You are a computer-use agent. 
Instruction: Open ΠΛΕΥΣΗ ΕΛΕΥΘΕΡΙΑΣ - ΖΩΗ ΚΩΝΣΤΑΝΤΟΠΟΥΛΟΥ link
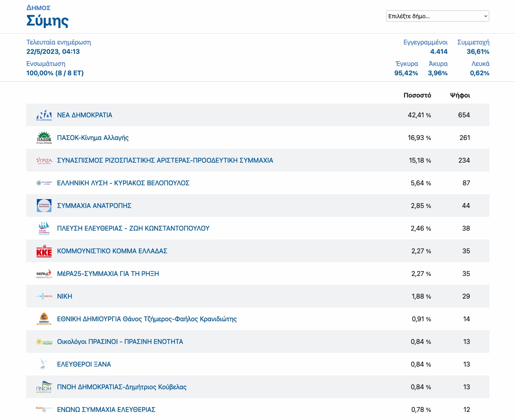(x=133, y=228)
